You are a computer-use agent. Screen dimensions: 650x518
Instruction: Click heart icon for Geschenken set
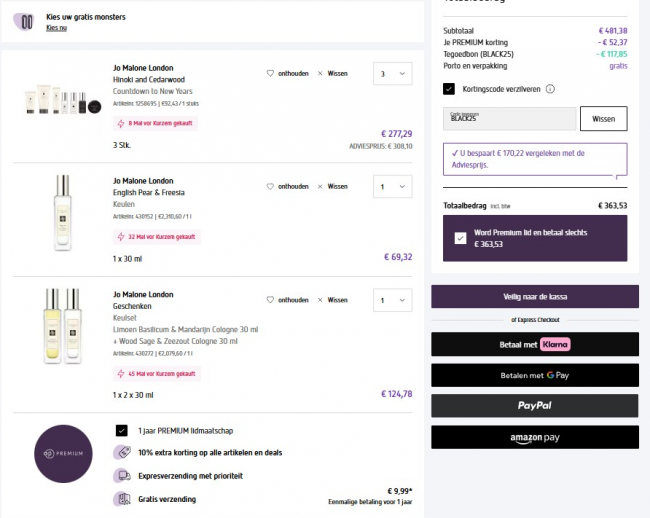pyautogui.click(x=270, y=299)
